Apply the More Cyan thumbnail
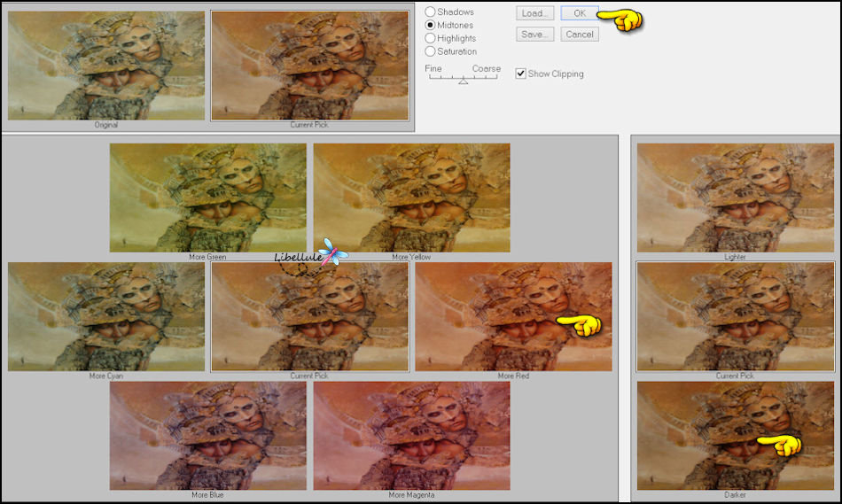Viewport: 842px width, 504px height. pos(106,317)
